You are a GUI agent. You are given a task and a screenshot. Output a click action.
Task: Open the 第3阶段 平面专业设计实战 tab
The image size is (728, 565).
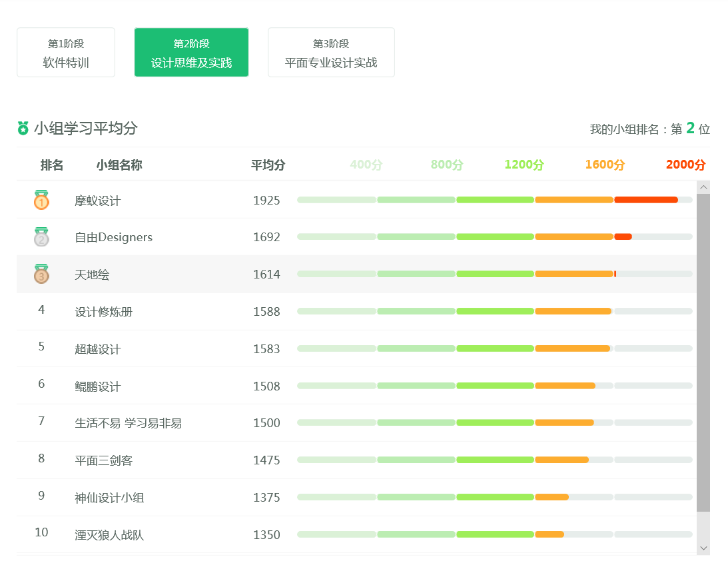click(x=331, y=53)
